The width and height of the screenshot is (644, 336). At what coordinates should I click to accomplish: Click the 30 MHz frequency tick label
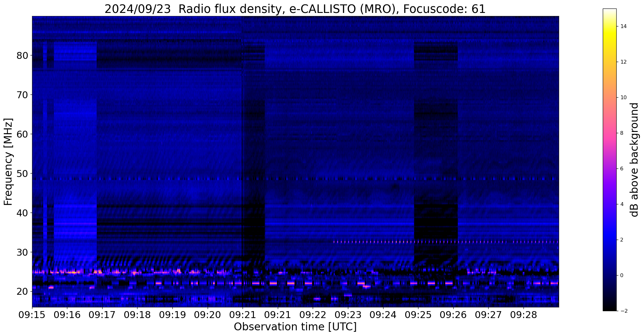click(22, 252)
